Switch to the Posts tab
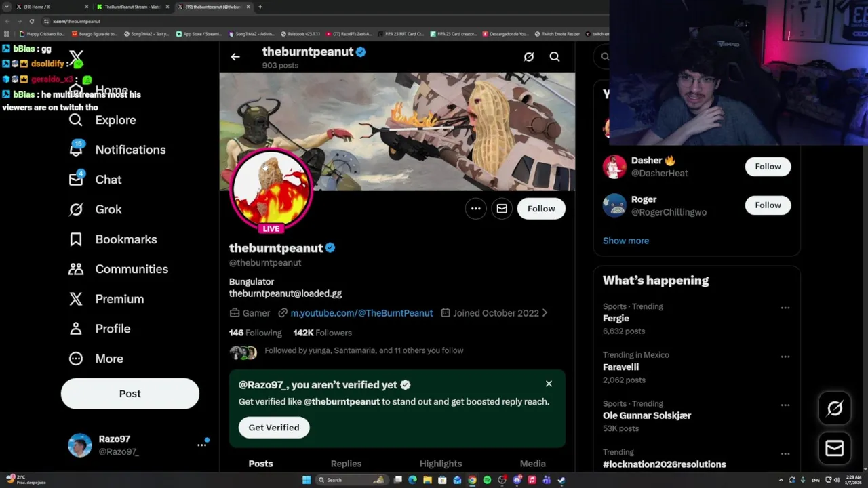Viewport: 868px width, 488px height. (x=260, y=464)
